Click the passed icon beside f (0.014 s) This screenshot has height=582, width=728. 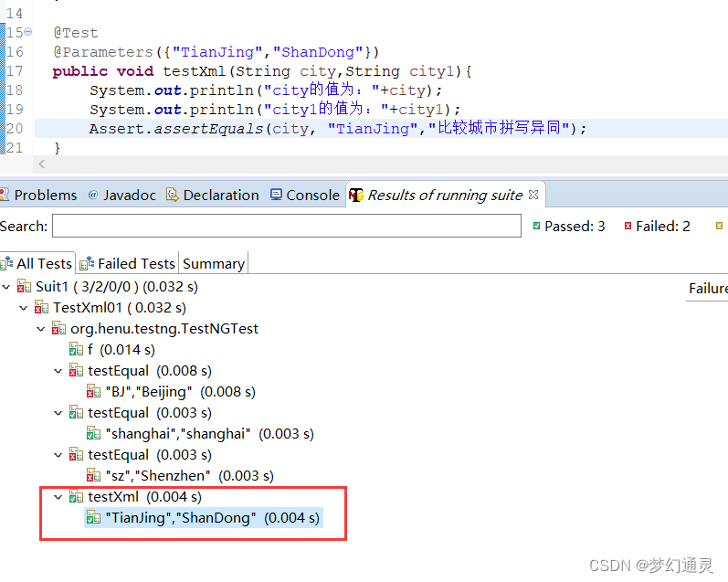click(76, 349)
